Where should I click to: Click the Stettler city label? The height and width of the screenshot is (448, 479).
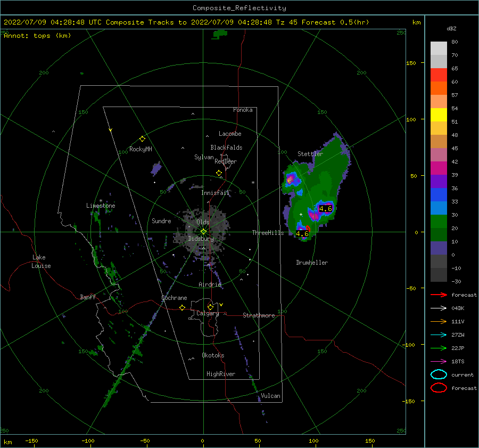(310, 154)
